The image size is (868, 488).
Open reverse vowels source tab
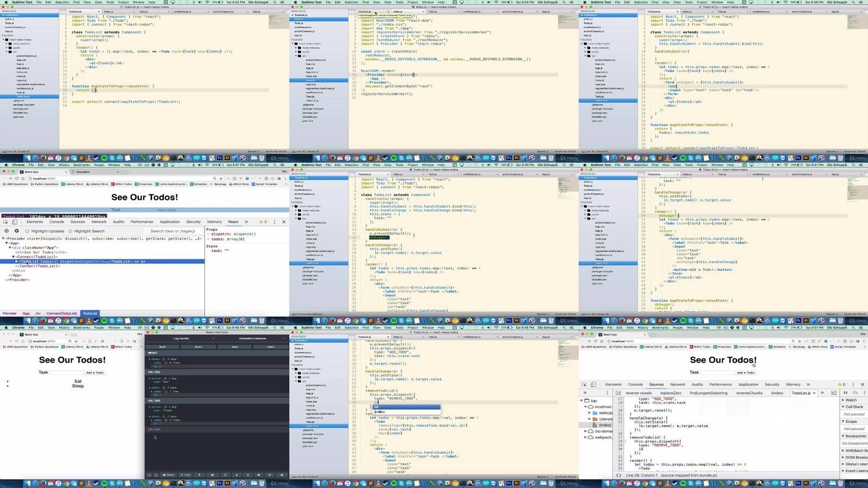pyautogui.click(x=639, y=392)
